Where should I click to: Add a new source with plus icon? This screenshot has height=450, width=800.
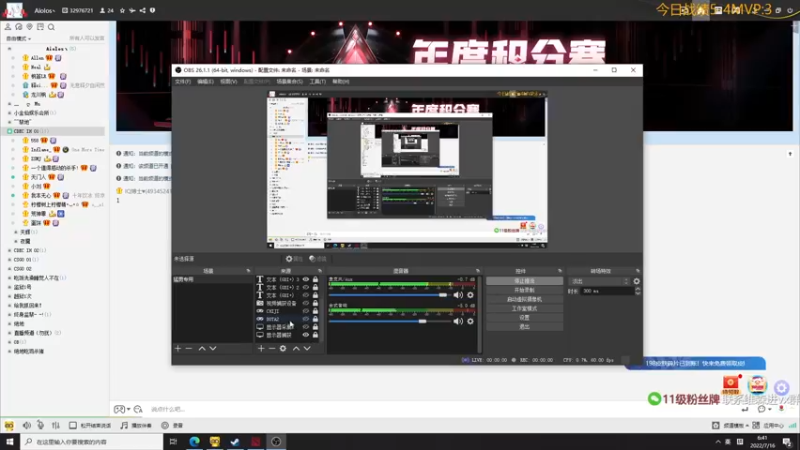(x=261, y=348)
